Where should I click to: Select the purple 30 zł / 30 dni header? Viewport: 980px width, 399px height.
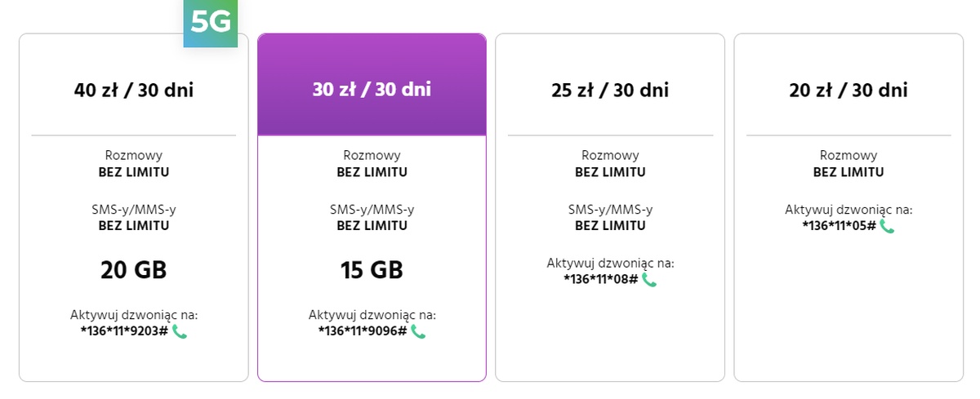[x=372, y=90]
